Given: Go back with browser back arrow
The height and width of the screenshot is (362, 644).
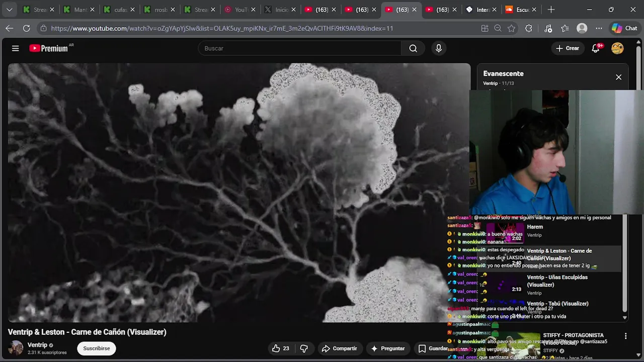Looking at the screenshot, I should [10, 28].
